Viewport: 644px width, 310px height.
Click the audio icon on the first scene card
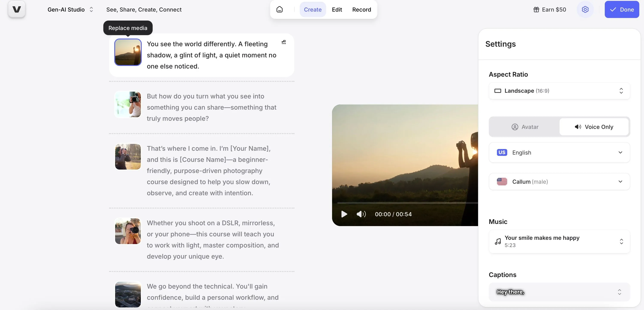pos(284,42)
